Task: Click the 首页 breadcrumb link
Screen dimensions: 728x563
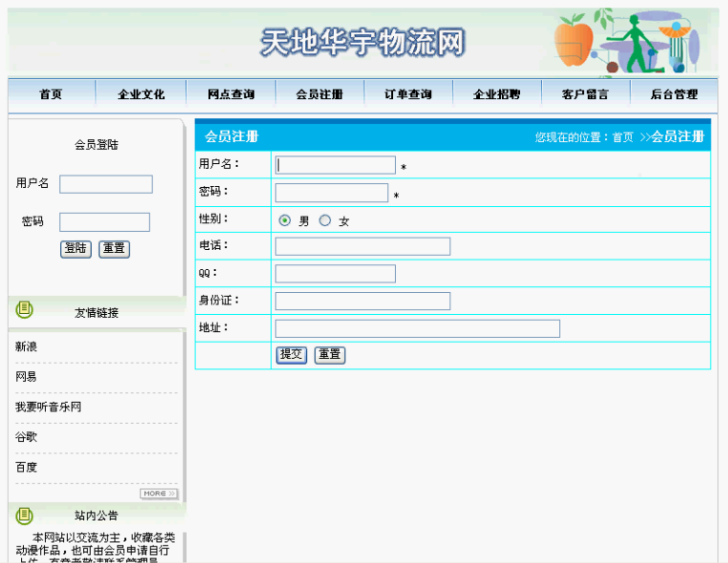Action: tap(623, 137)
